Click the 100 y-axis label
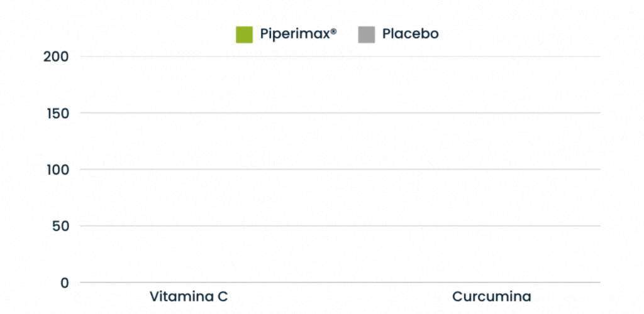 (57, 170)
